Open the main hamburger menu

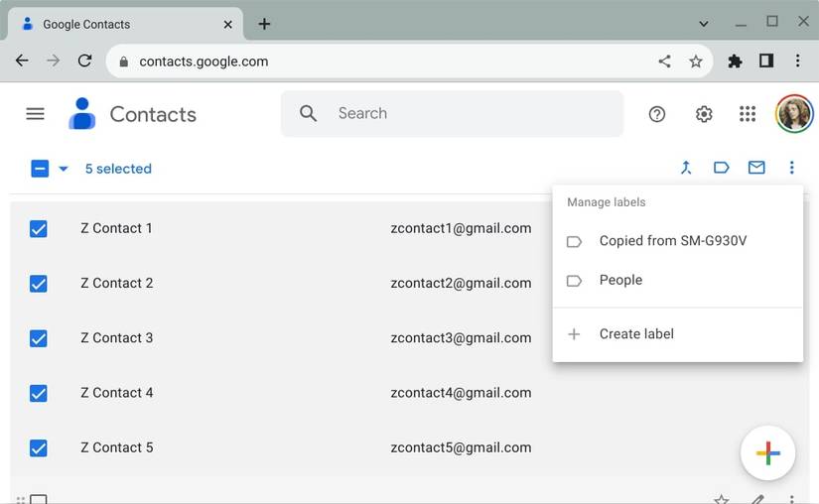pos(35,114)
